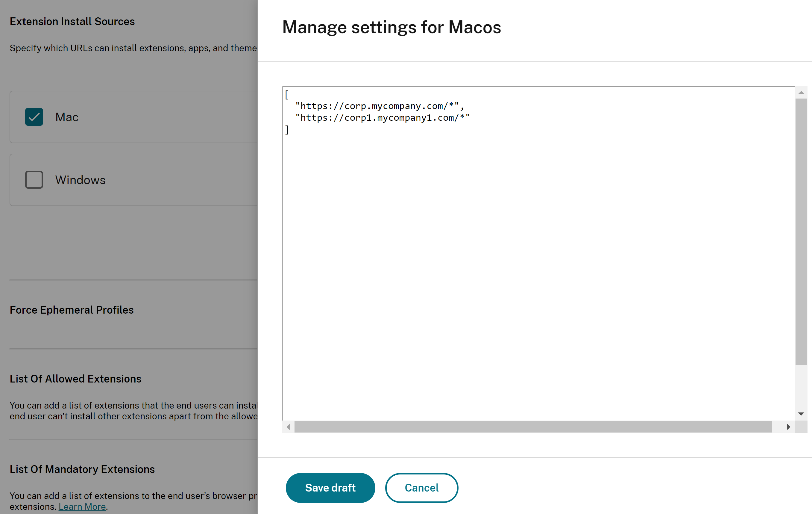
Task: Click scroll down arrow in JSON editor
Action: pyautogui.click(x=801, y=414)
